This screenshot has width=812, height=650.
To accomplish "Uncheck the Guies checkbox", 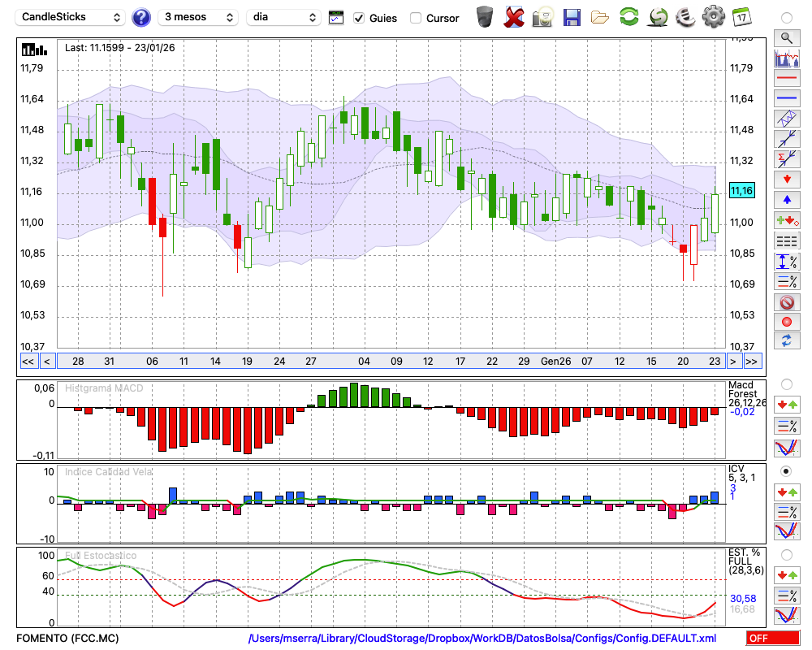I will (359, 18).
